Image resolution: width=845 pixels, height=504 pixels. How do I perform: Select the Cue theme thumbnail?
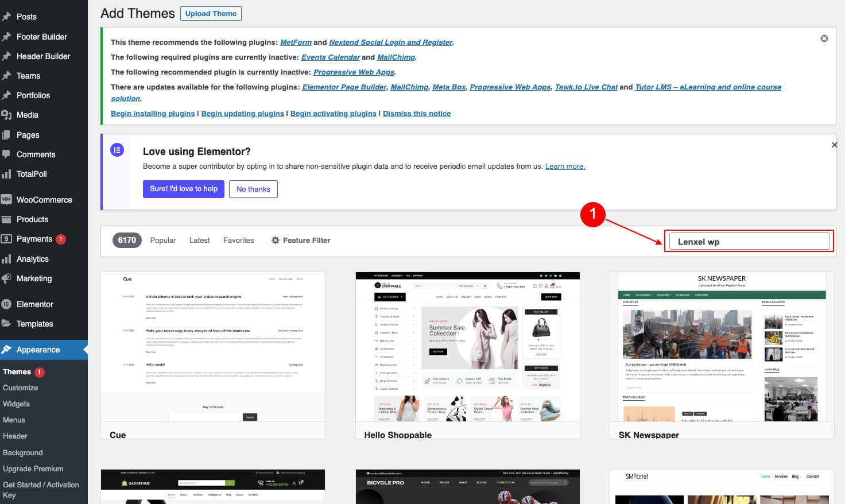[213, 347]
